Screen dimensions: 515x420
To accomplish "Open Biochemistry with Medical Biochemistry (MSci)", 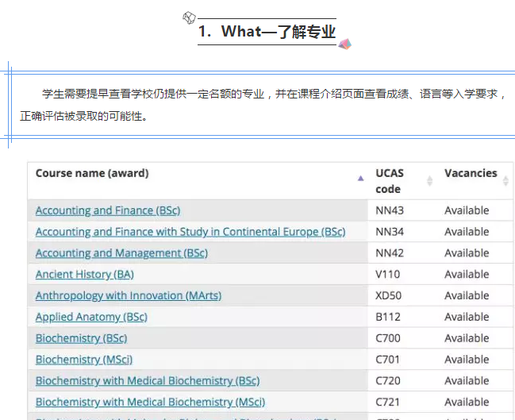I will tap(150, 402).
